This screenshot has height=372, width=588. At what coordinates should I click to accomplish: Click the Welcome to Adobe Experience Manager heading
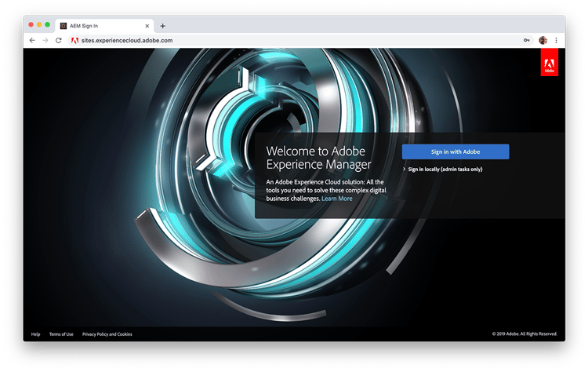[x=318, y=158]
